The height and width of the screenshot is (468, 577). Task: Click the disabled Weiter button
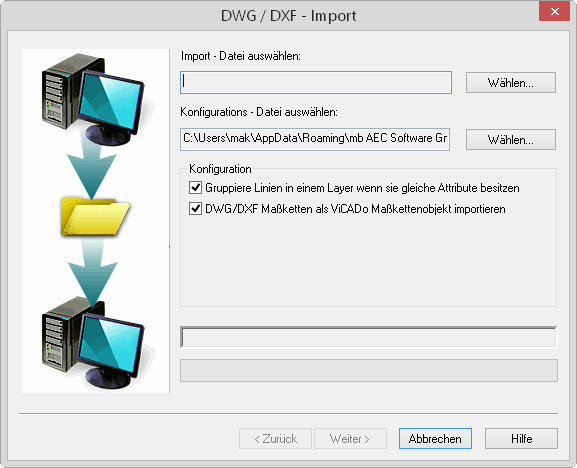350,439
